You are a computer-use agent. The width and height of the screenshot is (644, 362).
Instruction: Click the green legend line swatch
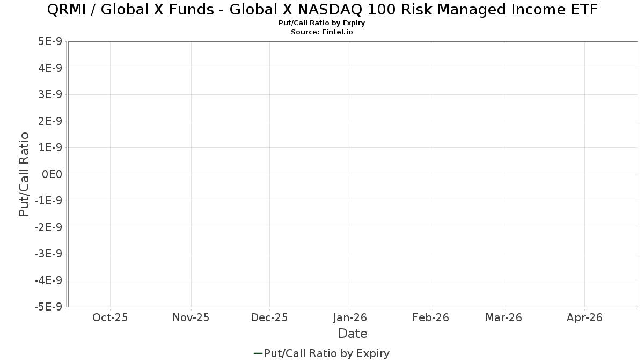258,353
